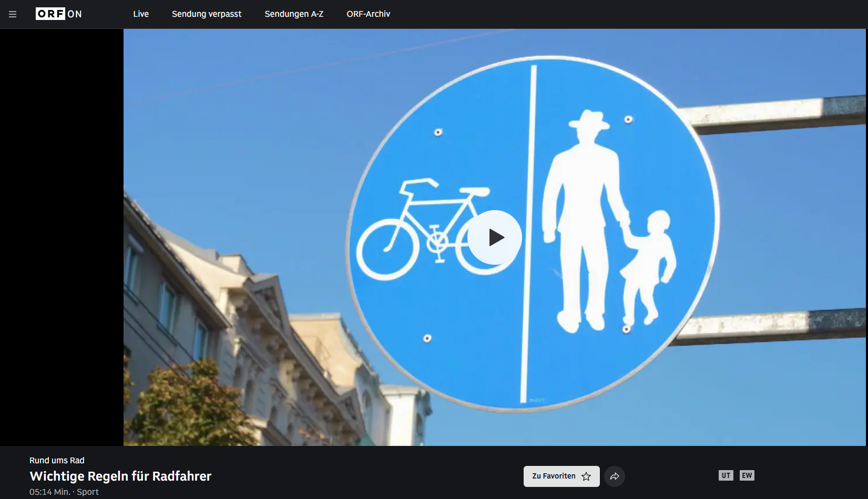Play the video with the center play button
Screen dimensions: 868x499
[494, 237]
